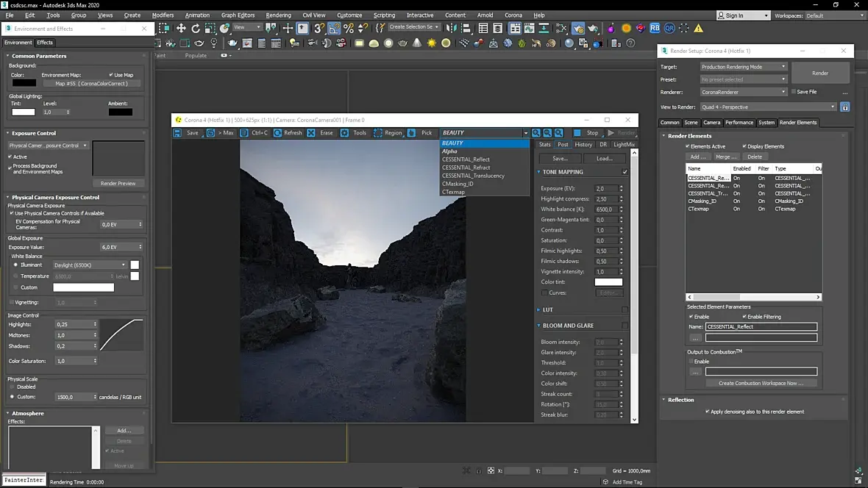
Task: Click the Erase icon in frame buffer
Action: 311,133
